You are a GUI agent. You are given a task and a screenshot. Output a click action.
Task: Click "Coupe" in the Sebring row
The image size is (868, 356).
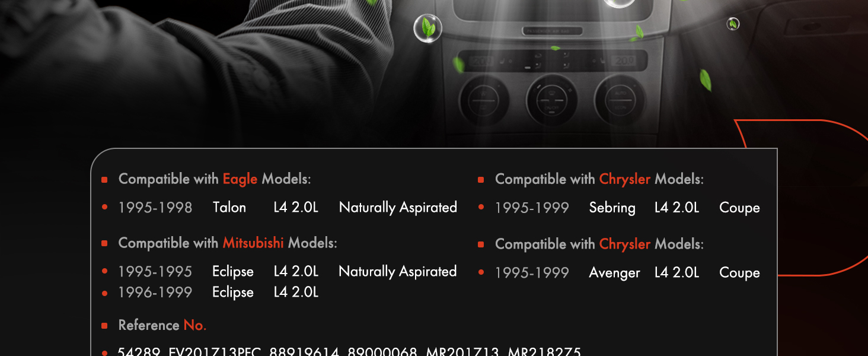coord(739,208)
